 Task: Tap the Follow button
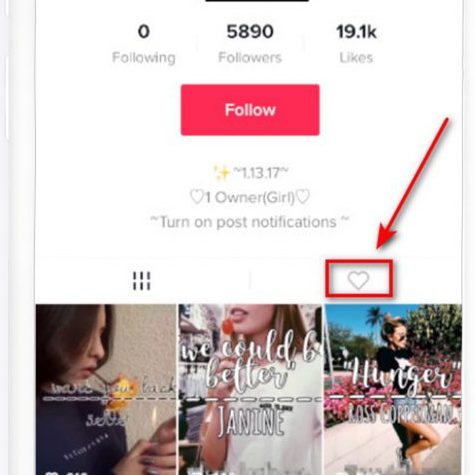point(250,110)
